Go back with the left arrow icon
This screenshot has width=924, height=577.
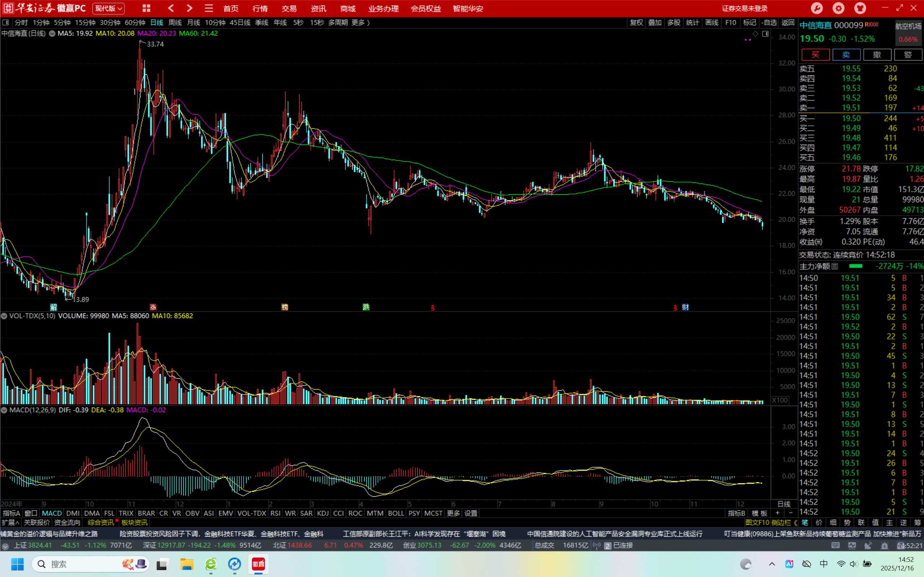coord(171,8)
